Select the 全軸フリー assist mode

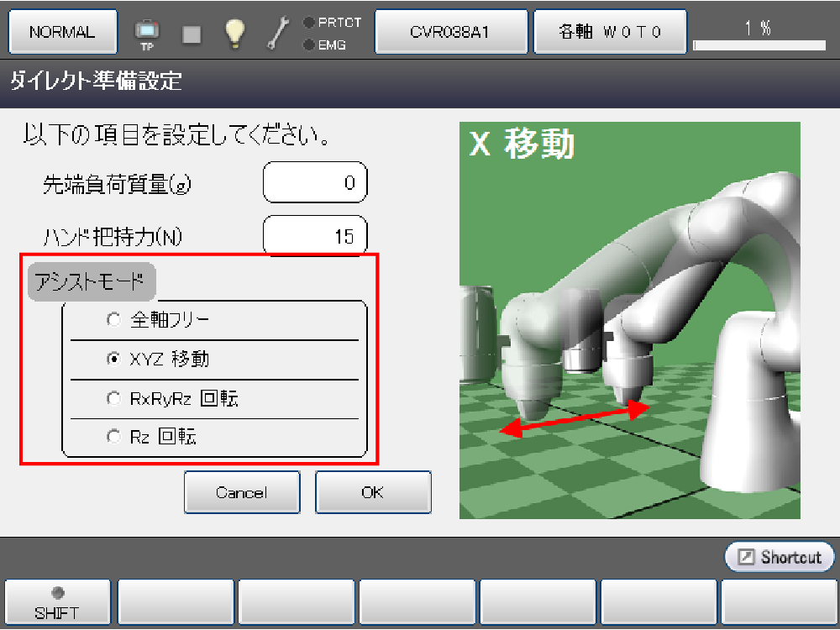click(113, 320)
